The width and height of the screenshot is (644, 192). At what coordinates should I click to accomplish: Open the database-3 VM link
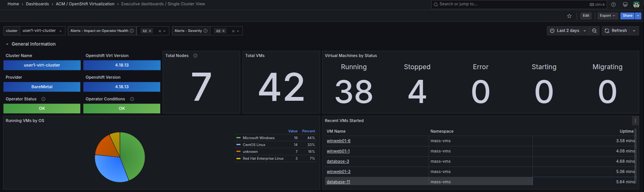coord(338,161)
